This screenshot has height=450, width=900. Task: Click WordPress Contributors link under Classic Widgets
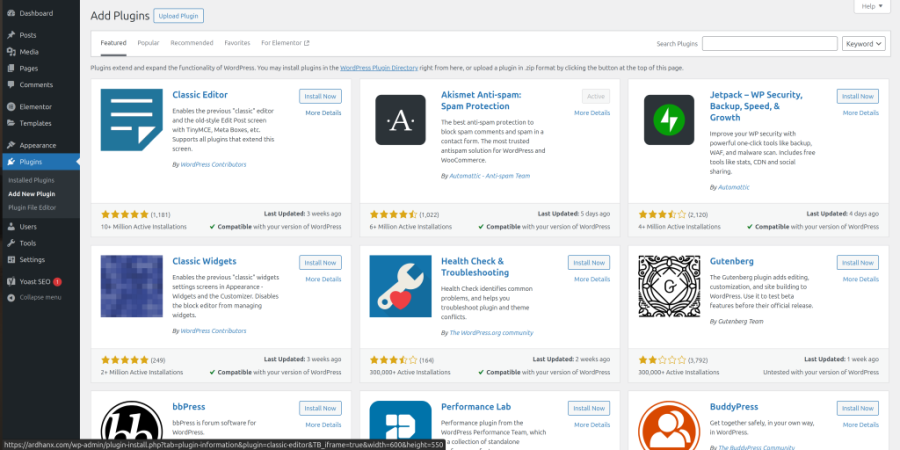(x=213, y=331)
